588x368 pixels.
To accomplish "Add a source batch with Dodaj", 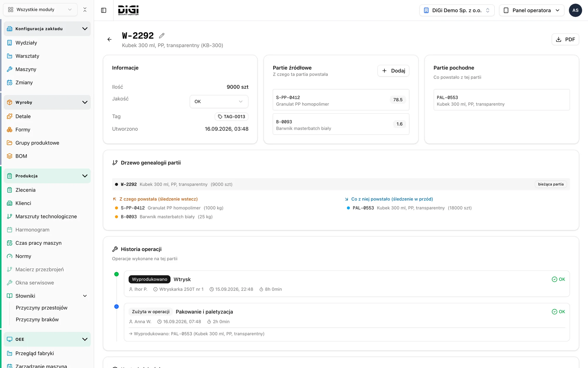I will [x=393, y=71].
